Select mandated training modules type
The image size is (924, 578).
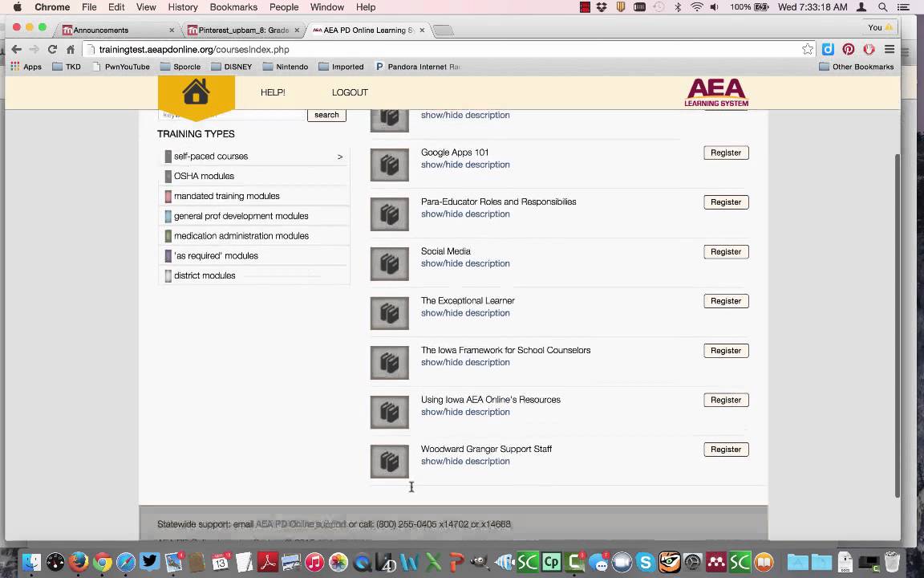(x=254, y=196)
